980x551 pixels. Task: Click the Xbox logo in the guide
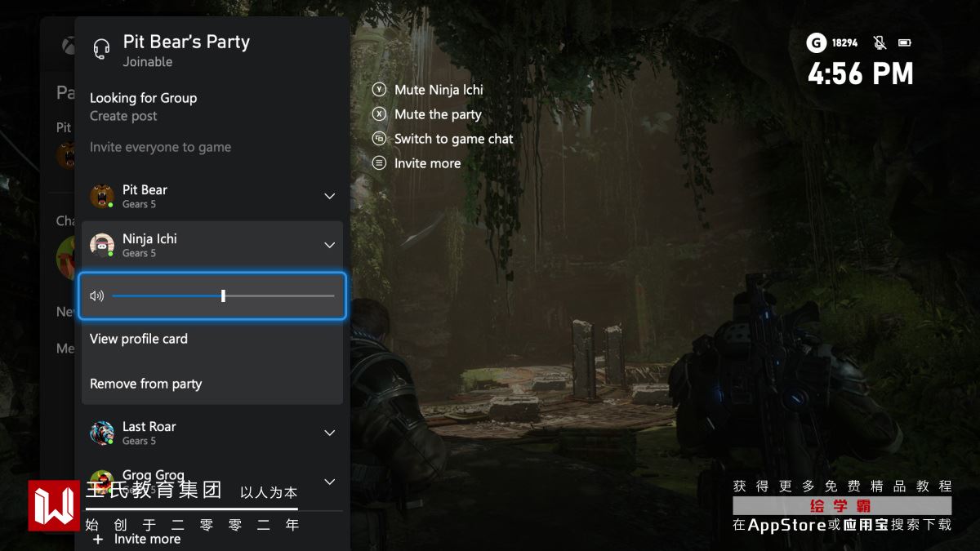click(67, 47)
